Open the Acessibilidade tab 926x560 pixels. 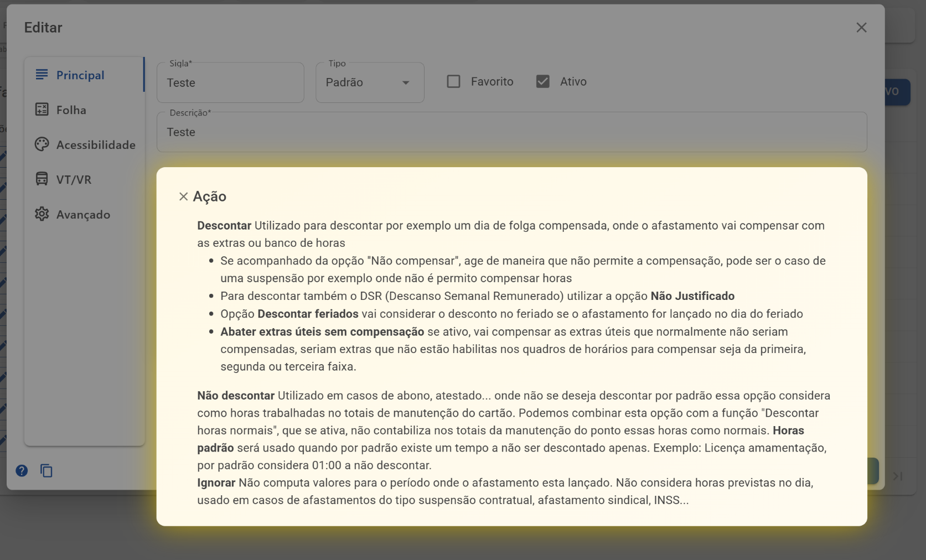pos(84,144)
